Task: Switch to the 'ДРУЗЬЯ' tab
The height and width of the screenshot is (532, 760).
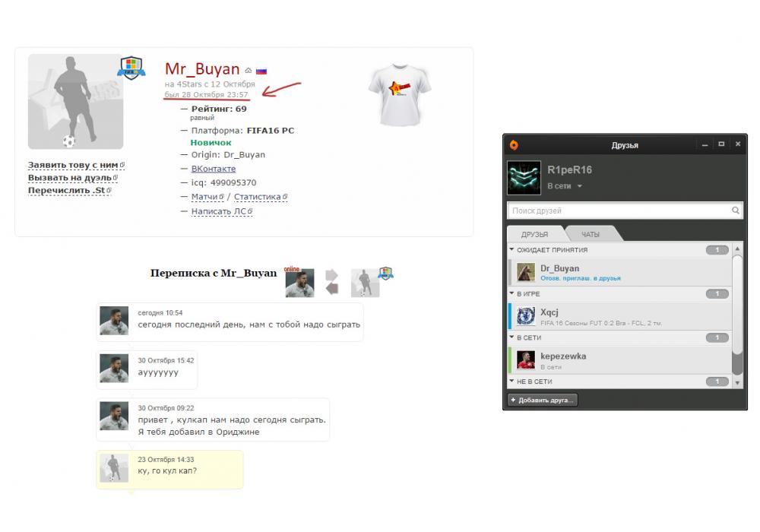Action: point(534,234)
